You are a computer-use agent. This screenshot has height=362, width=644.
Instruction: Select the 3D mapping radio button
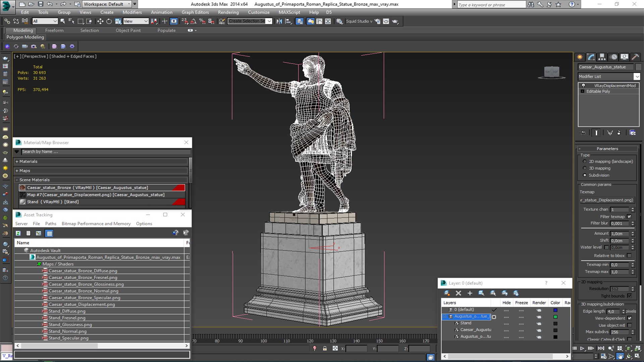click(x=585, y=168)
